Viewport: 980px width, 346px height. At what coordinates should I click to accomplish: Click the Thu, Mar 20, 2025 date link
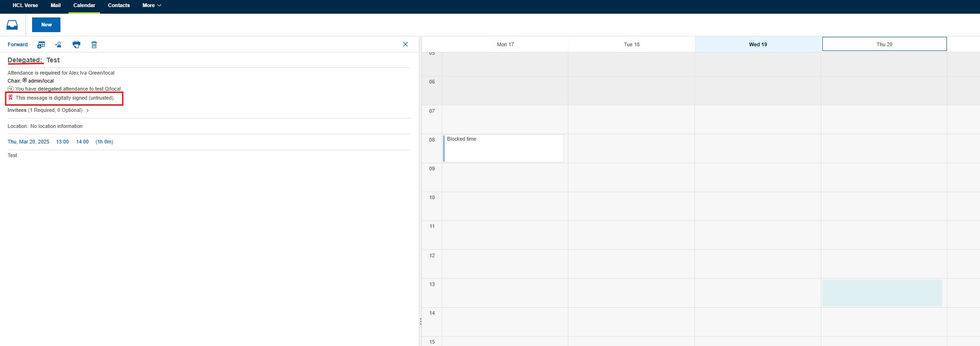click(28, 142)
